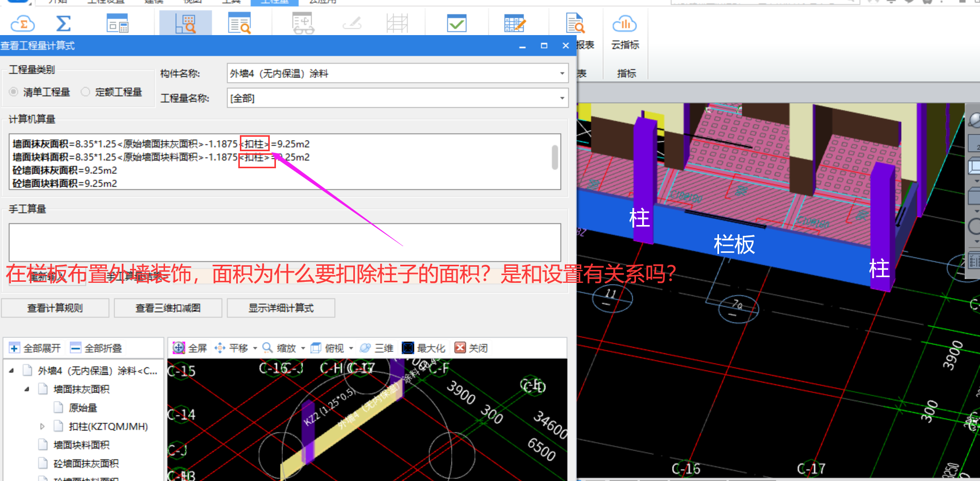980x481 pixels.
Task: Click the 缩放 zoom magnifier icon
Action: 268,348
